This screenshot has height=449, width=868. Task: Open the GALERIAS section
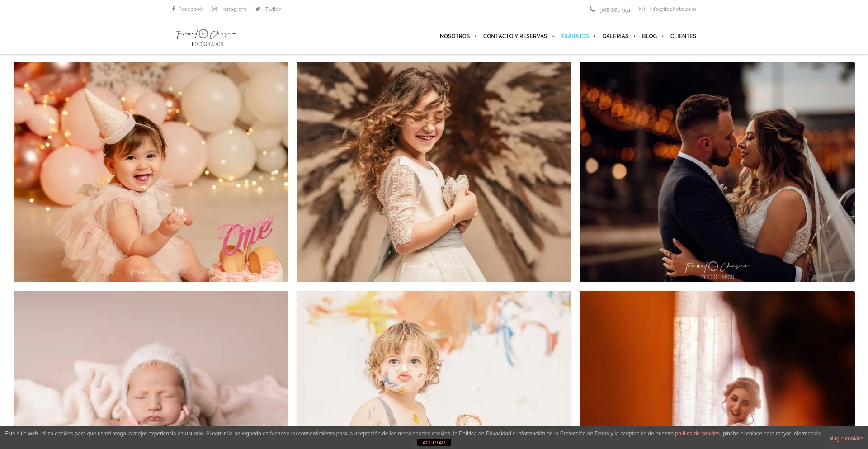[x=615, y=36]
